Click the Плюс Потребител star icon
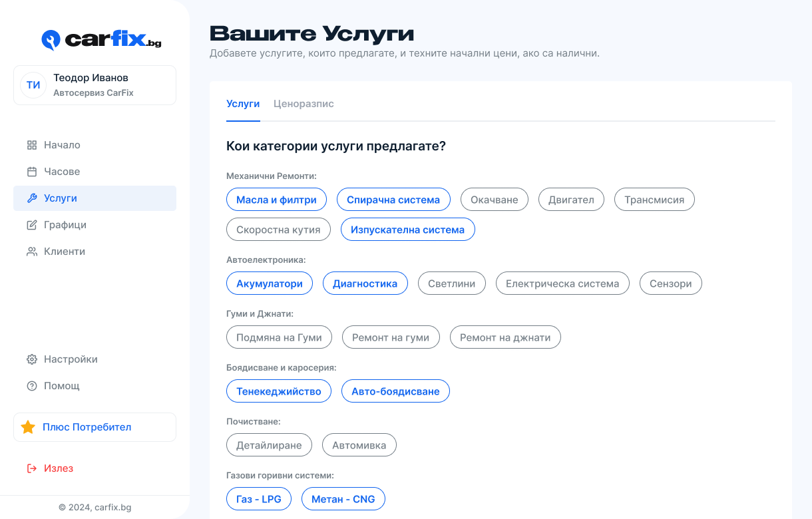Viewport: 812px width, 519px height. (x=28, y=427)
